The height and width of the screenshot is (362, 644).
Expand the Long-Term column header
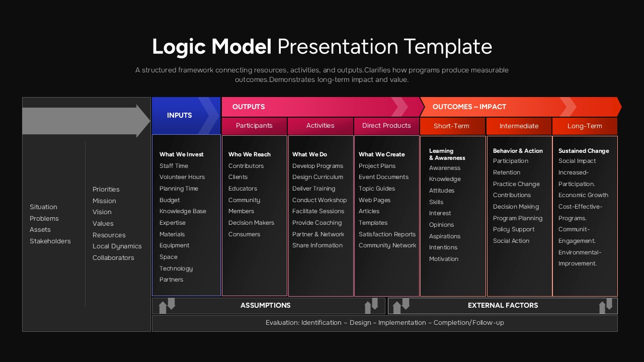point(585,126)
